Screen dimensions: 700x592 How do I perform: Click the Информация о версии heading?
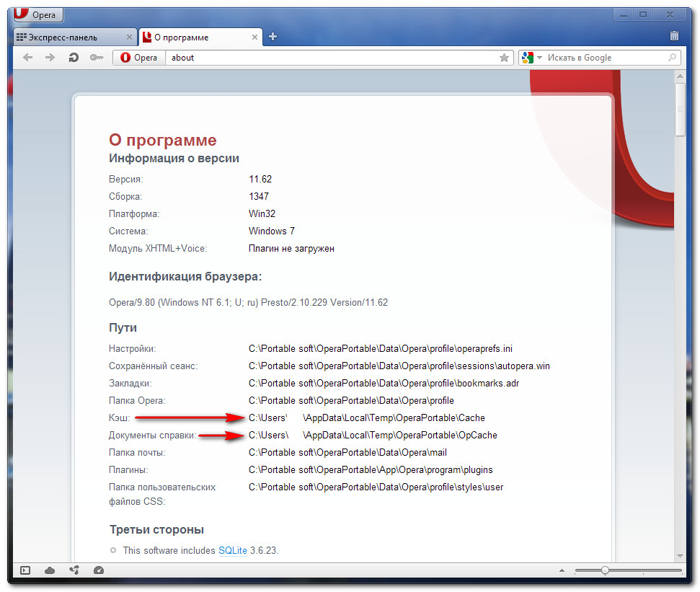click(174, 159)
